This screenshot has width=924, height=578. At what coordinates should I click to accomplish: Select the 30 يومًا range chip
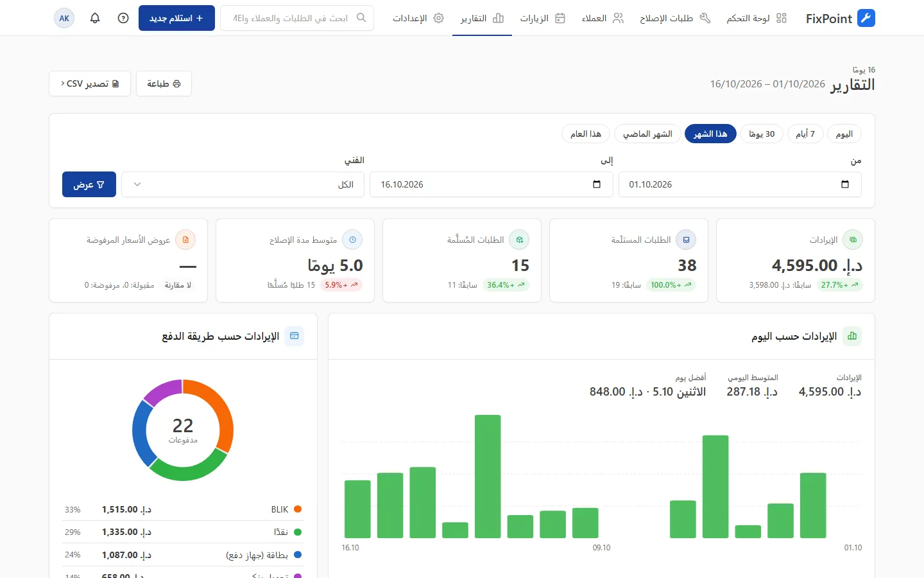pyautogui.click(x=762, y=134)
